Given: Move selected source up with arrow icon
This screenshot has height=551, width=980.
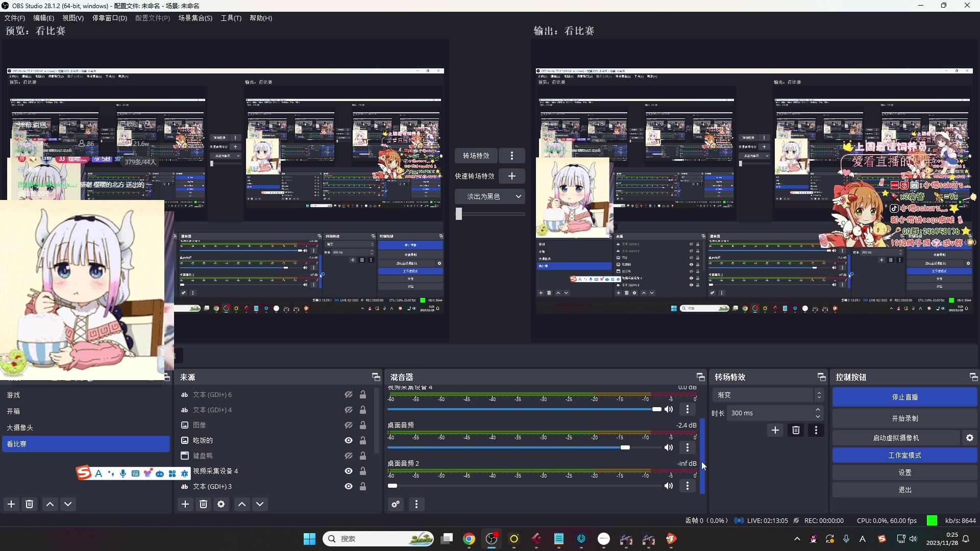Looking at the screenshot, I should pos(241,504).
